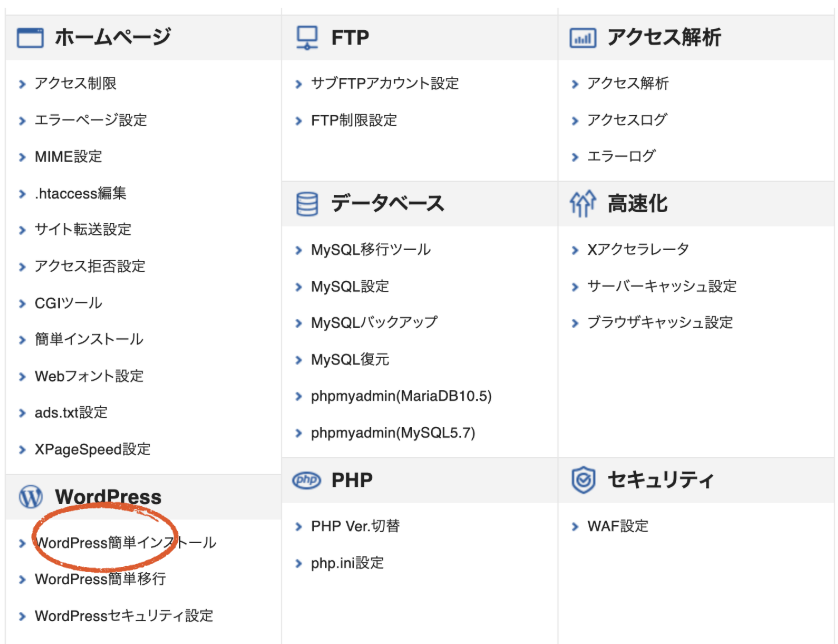Open Xアクセラレータ settings

(x=638, y=249)
